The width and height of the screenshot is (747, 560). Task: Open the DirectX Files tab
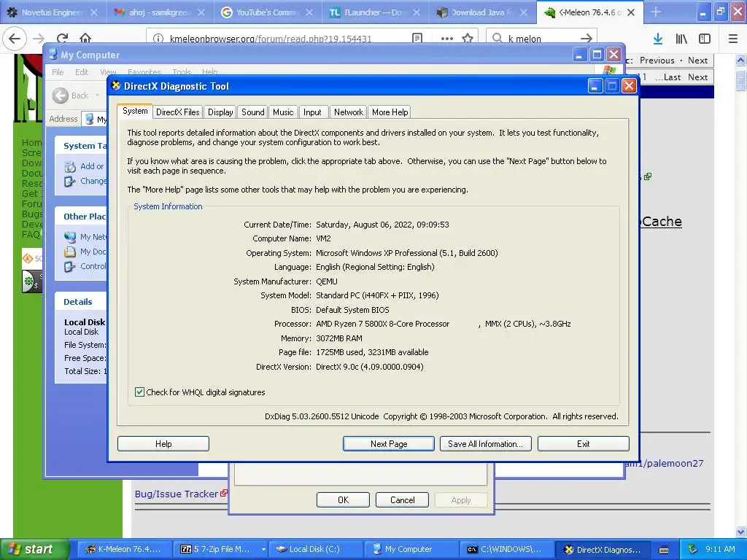(178, 112)
